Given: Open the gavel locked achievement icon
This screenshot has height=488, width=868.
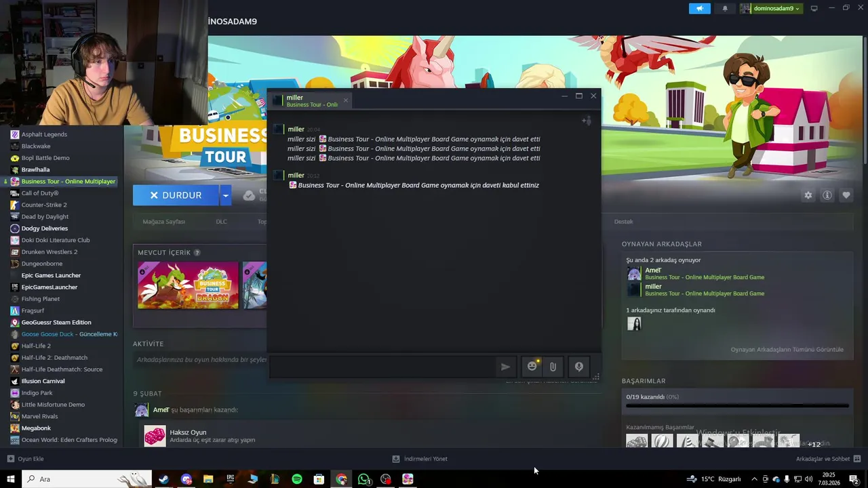Looking at the screenshot, I should click(x=713, y=442).
